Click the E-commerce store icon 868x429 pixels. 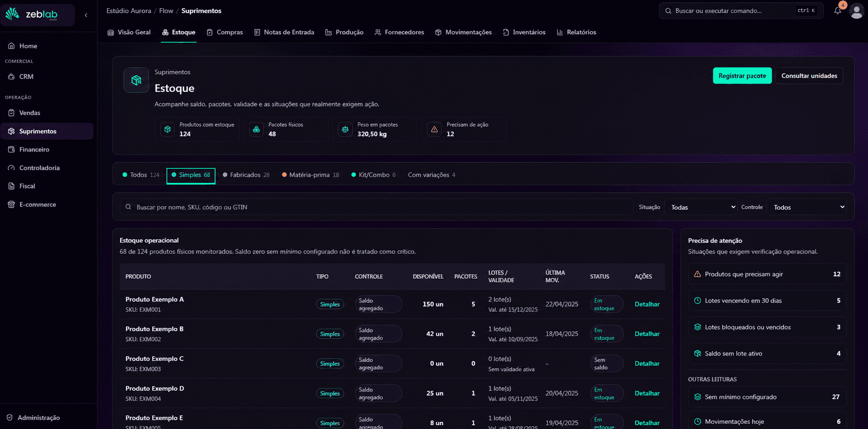tap(11, 204)
